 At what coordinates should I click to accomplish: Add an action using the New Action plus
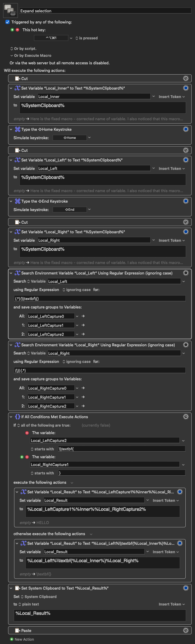coord(12,639)
